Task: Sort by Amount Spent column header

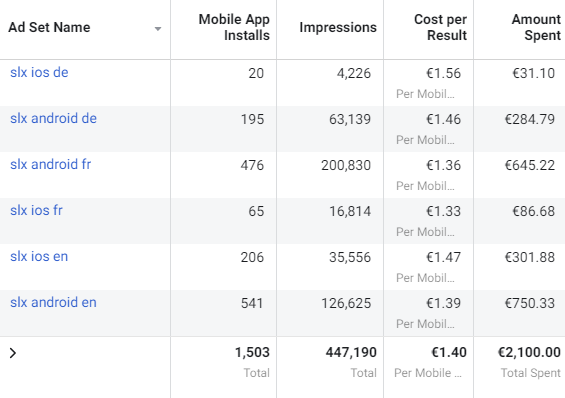Action: [536, 27]
